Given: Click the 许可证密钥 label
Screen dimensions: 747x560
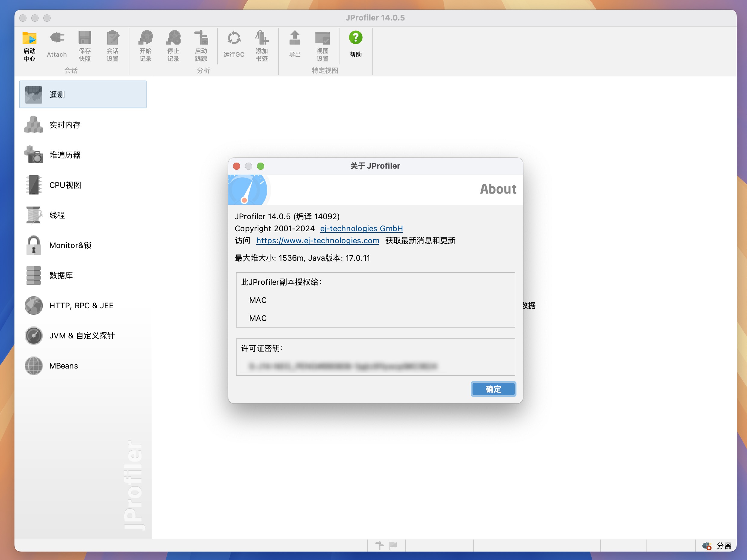Looking at the screenshot, I should point(262,348).
